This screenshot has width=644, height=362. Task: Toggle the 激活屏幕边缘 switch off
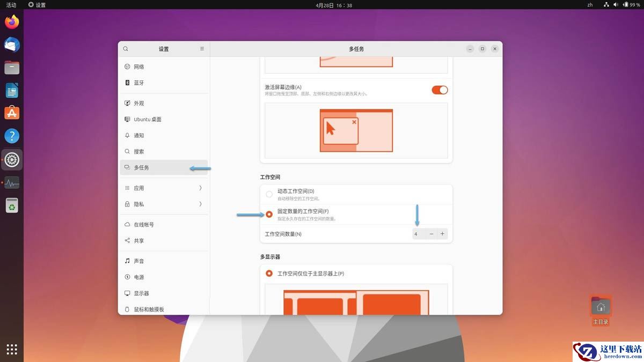tap(440, 90)
